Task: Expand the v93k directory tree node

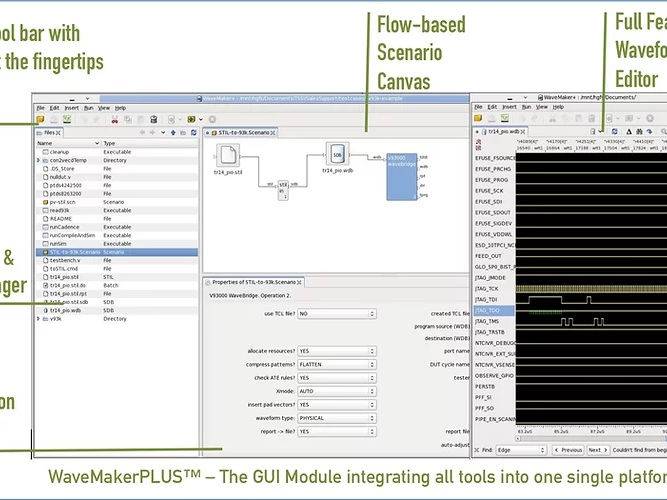Action: point(38,319)
